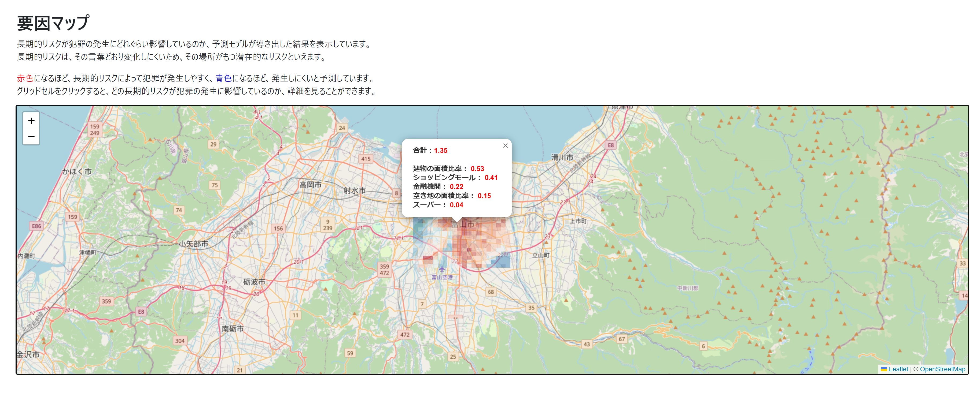Click the 滑川市 city label on map
Image resolution: width=980 pixels, height=393 pixels.
(562, 157)
